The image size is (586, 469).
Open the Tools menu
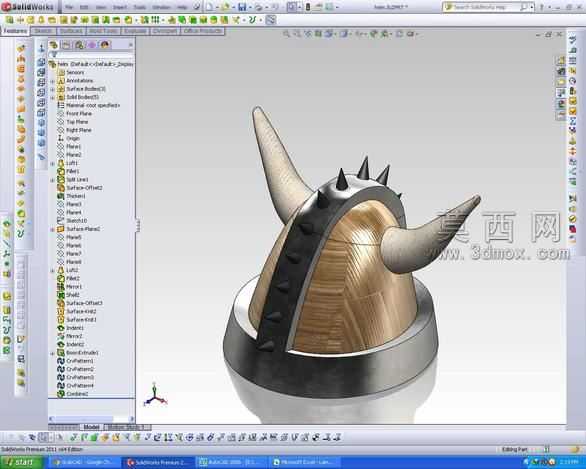coord(140,7)
